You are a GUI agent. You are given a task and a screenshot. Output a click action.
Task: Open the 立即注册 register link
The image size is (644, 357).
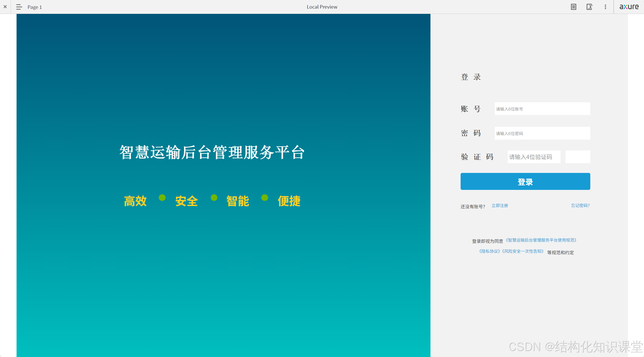(x=499, y=206)
